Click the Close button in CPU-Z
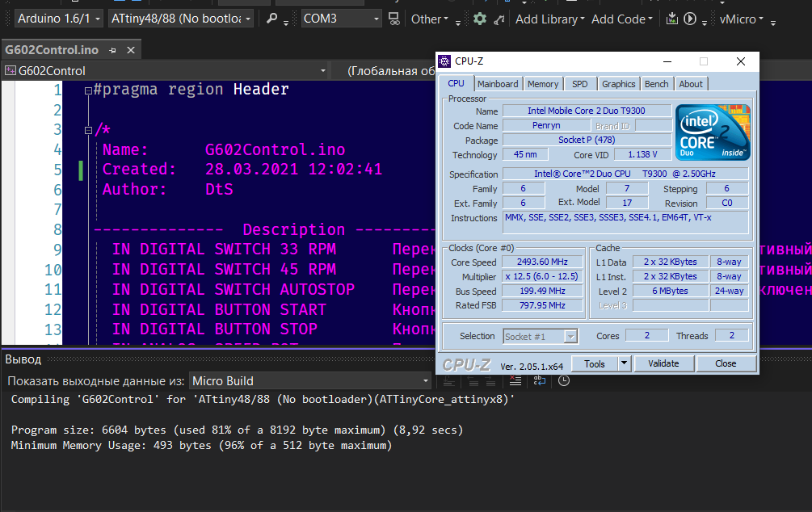This screenshot has height=512, width=812. [726, 363]
